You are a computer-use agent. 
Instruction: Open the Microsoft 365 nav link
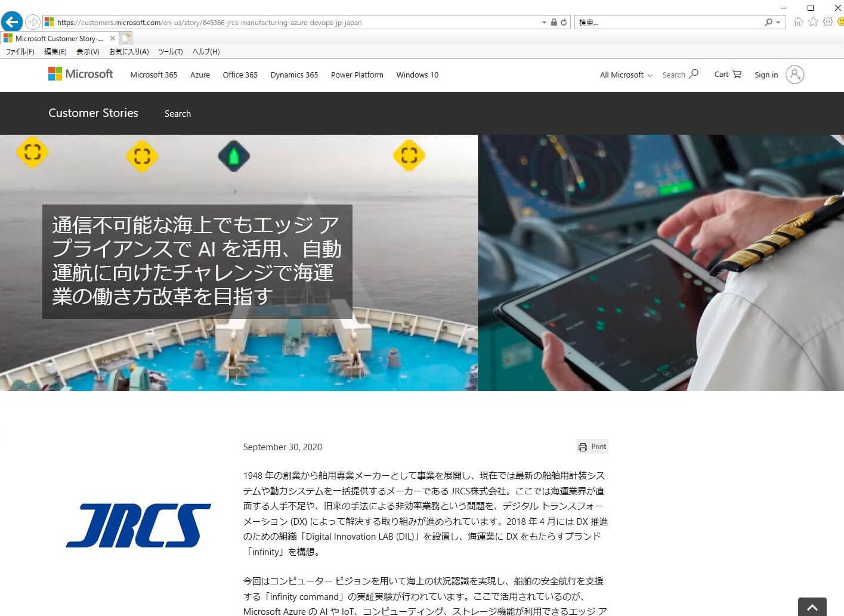(154, 75)
